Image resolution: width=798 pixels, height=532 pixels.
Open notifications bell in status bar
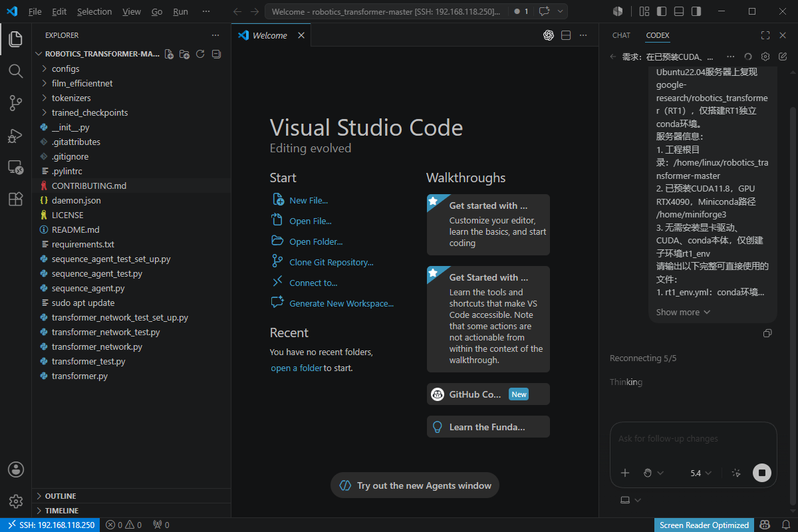[785, 525]
